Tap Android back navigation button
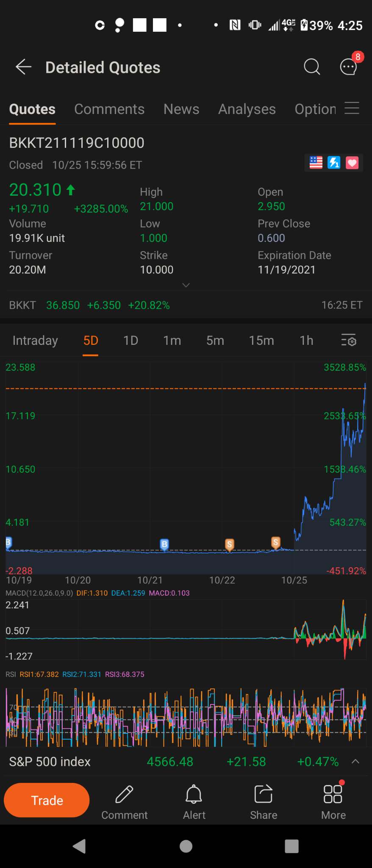 [x=79, y=846]
